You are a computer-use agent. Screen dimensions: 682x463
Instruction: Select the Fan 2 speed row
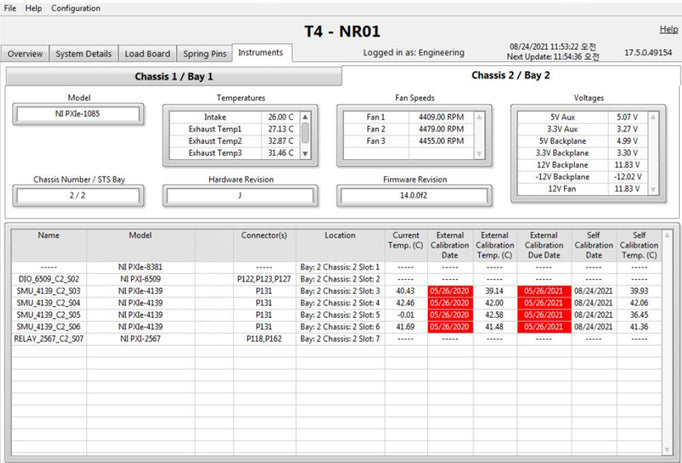pyautogui.click(x=408, y=129)
